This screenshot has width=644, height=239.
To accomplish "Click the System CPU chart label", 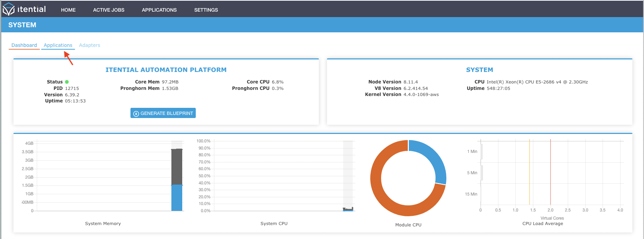I will tap(274, 224).
